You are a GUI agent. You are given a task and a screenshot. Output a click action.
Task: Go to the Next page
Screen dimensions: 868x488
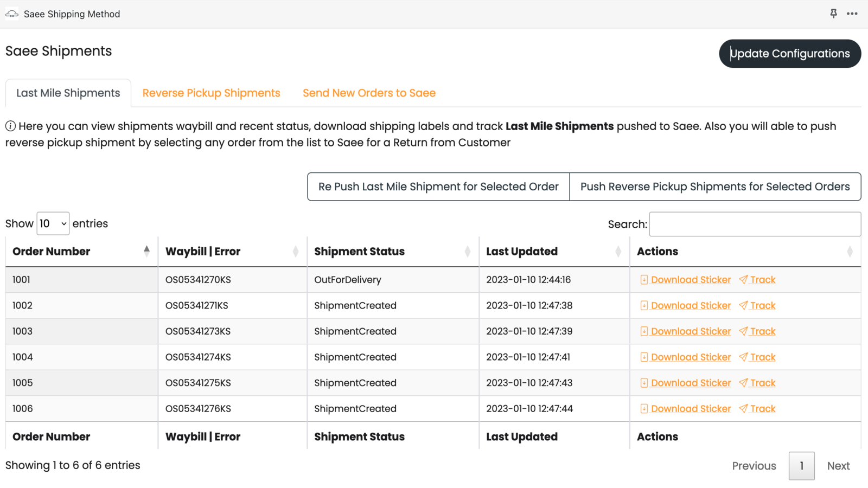[x=838, y=466]
